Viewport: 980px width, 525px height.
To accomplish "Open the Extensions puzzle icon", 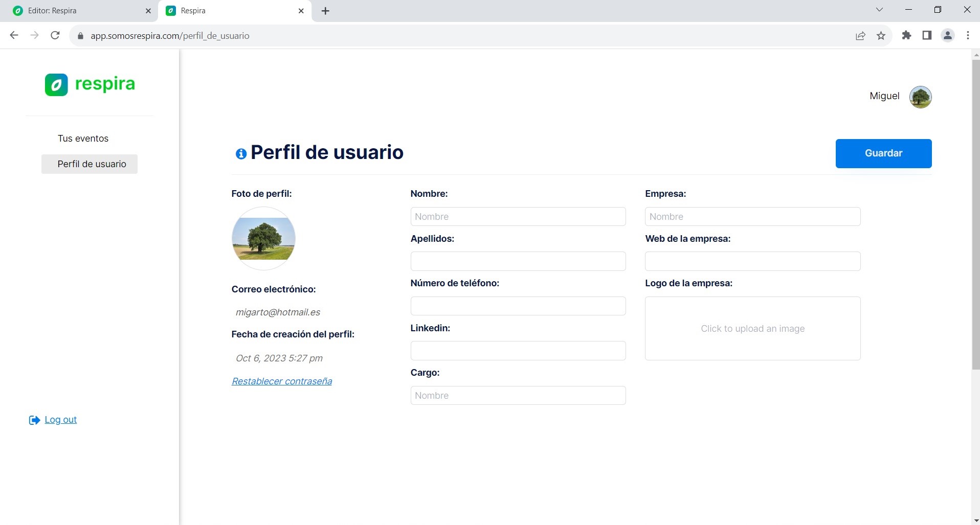I will [x=906, y=35].
